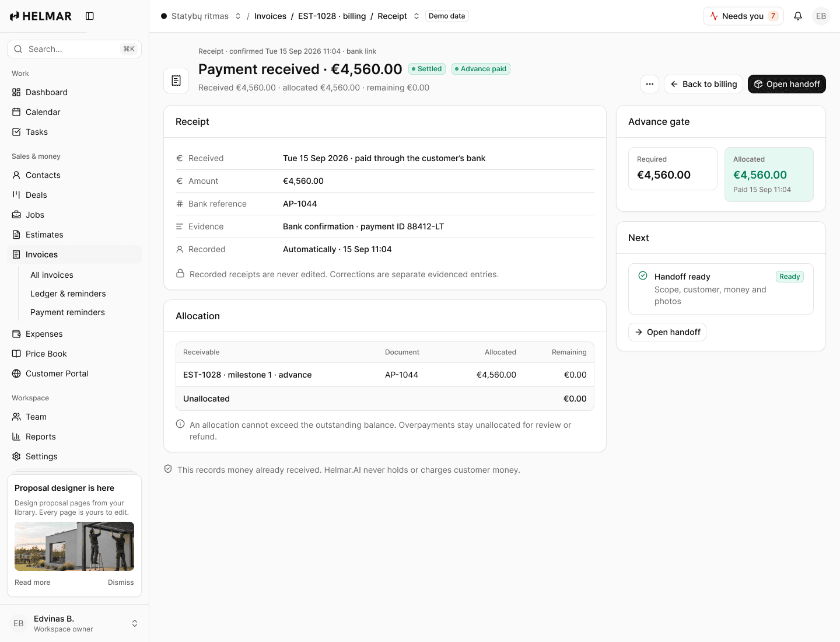840x642 pixels.
Task: Click the EST-1028 · billing breadcrumb
Action: click(332, 16)
